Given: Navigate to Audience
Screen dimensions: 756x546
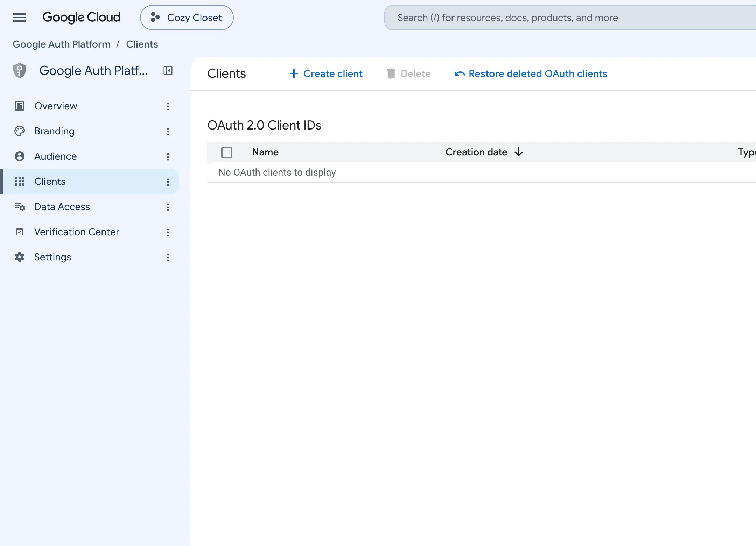Looking at the screenshot, I should [x=55, y=156].
